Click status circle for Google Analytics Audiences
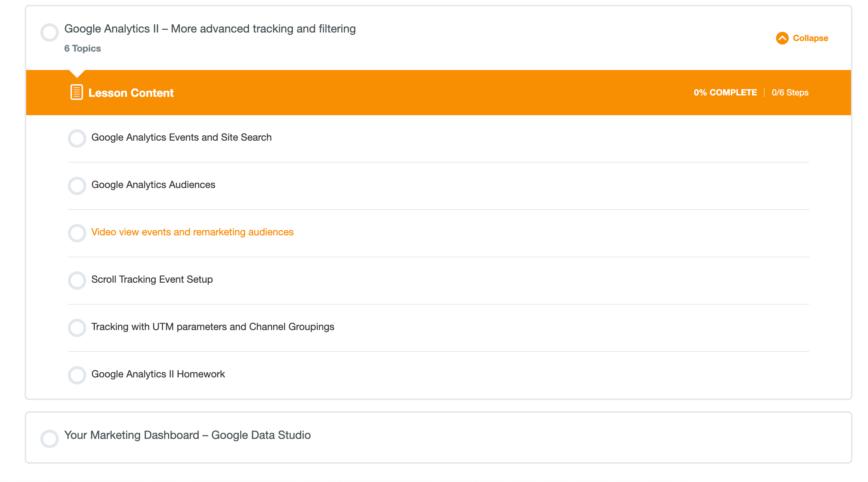 pyautogui.click(x=77, y=186)
